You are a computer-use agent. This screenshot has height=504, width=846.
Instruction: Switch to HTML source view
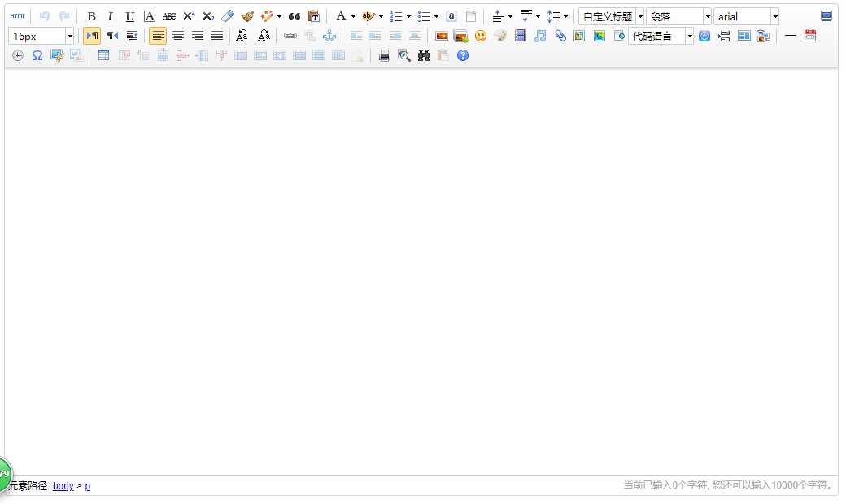click(x=17, y=16)
